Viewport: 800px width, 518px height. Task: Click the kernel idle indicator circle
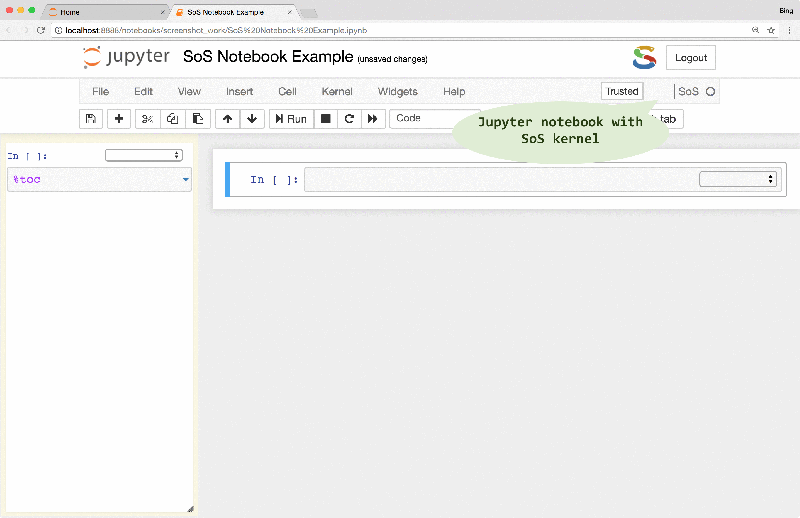[710, 91]
